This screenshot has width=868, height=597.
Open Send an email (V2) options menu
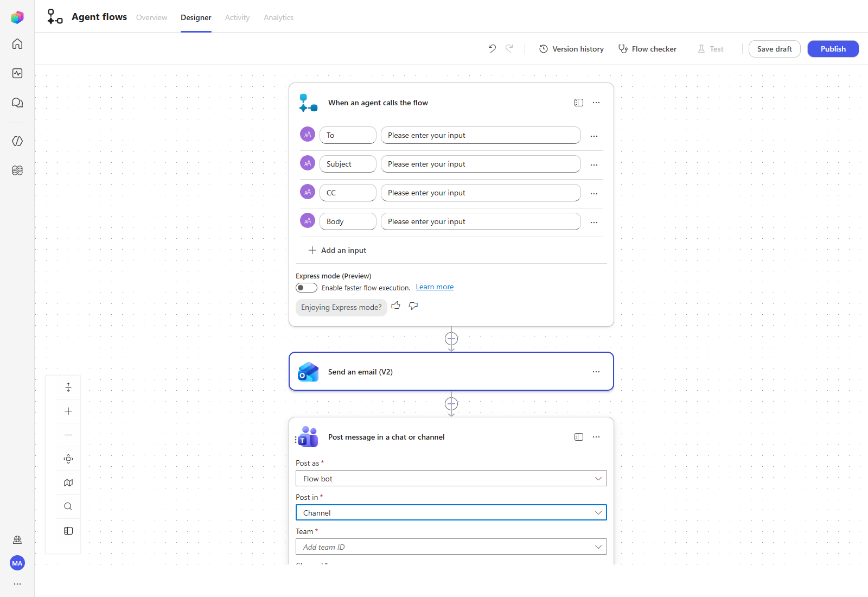point(596,372)
